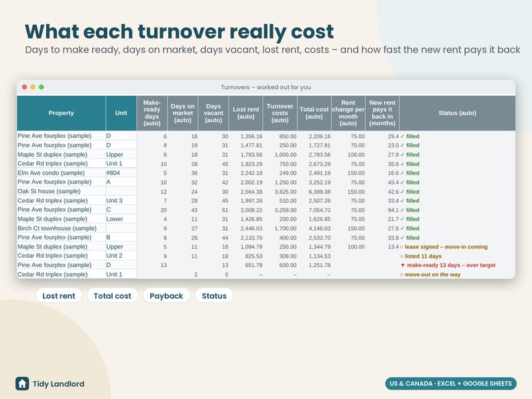
Task: Click total cost value 4,146.03
Action: point(320,228)
